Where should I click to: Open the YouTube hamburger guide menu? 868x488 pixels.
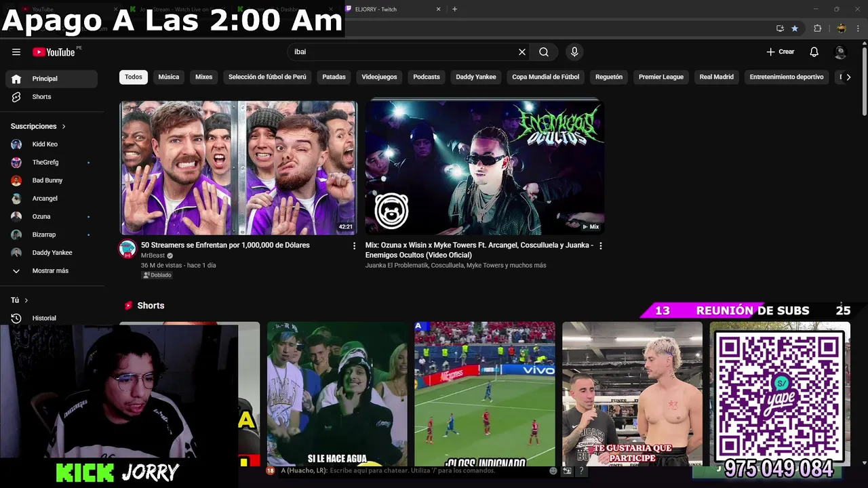pyautogui.click(x=16, y=52)
